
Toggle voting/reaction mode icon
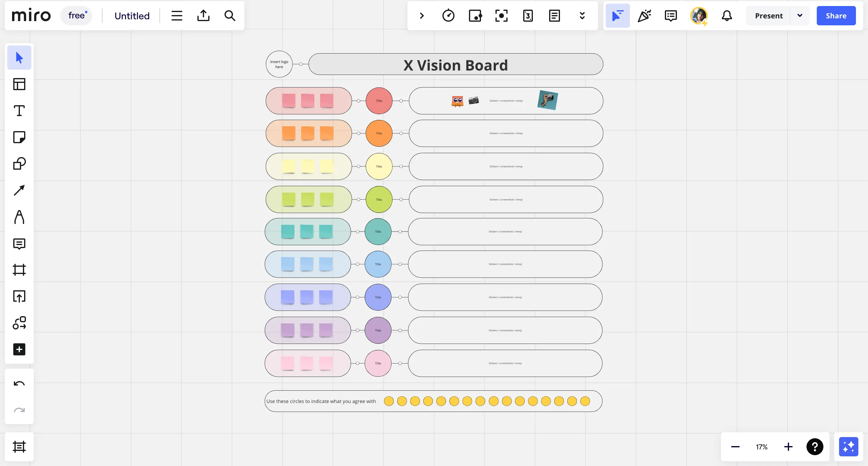pos(643,15)
